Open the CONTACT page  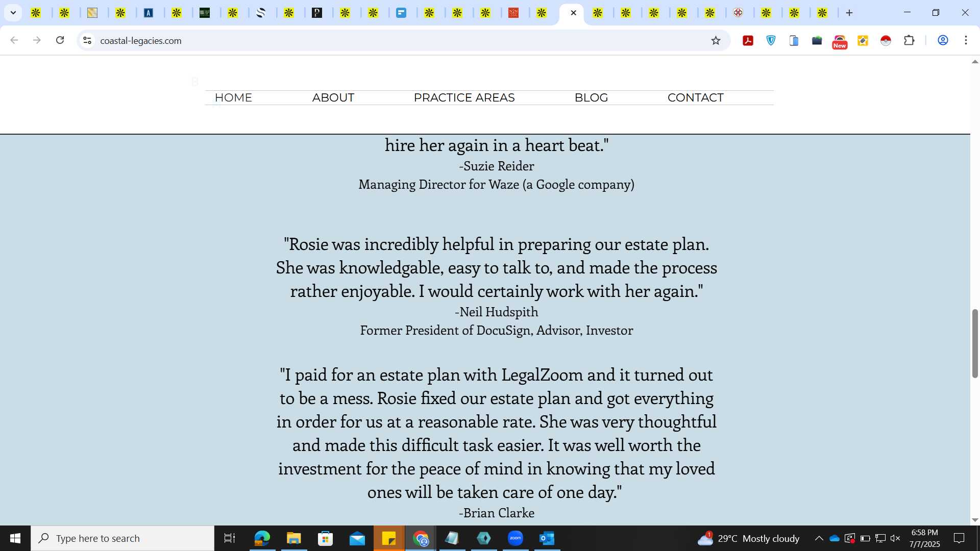(x=695, y=97)
